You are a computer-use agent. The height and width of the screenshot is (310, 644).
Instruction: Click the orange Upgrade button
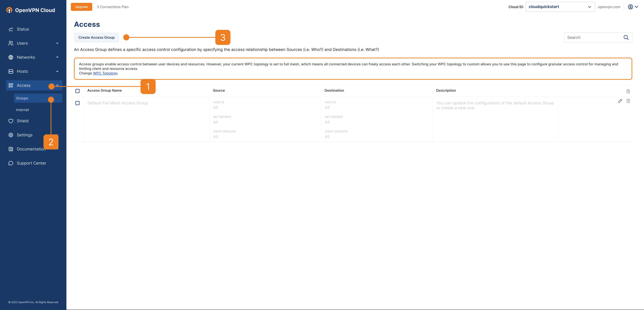[82, 7]
